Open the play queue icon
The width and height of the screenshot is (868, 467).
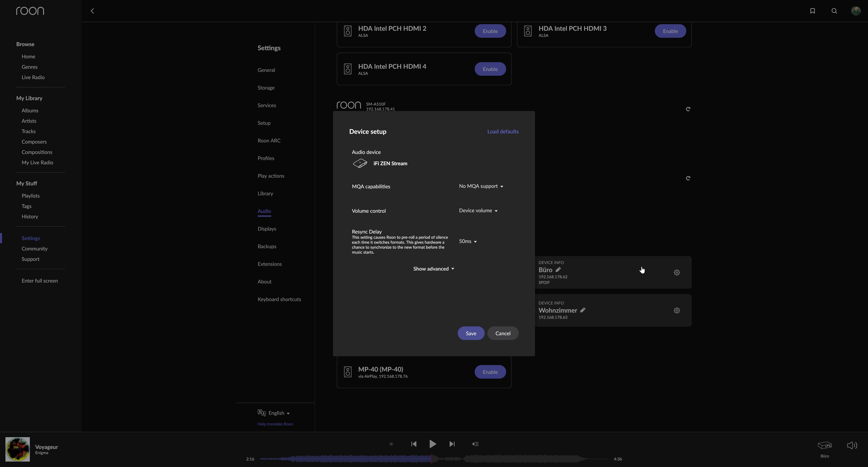(x=475, y=444)
